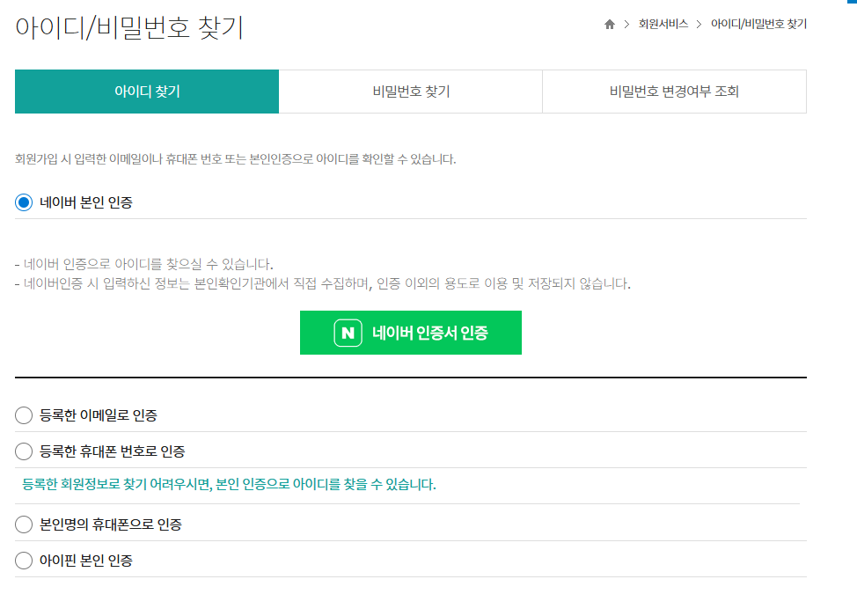Viewport: 857px width, 616px height.
Task: Click the chevron right after the home icon
Action: tap(627, 25)
